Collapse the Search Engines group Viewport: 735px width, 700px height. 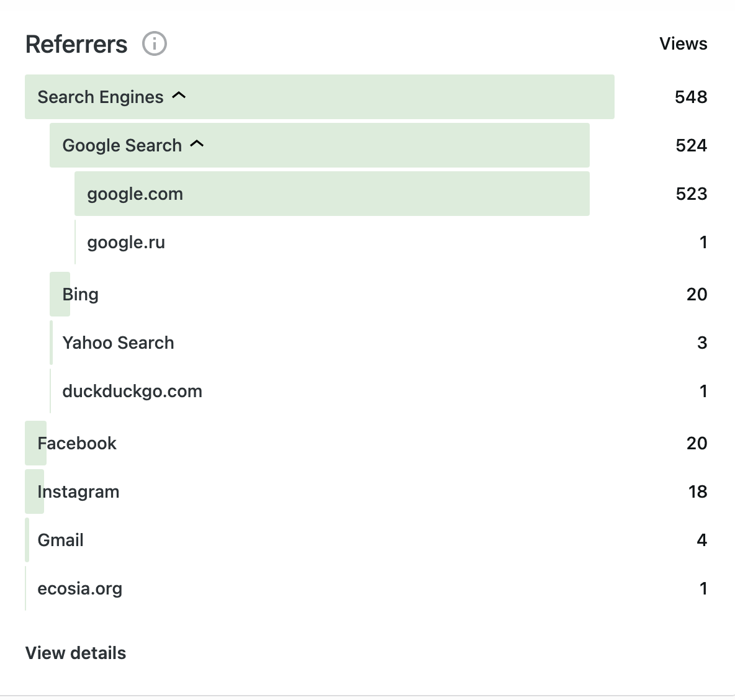pyautogui.click(x=179, y=96)
